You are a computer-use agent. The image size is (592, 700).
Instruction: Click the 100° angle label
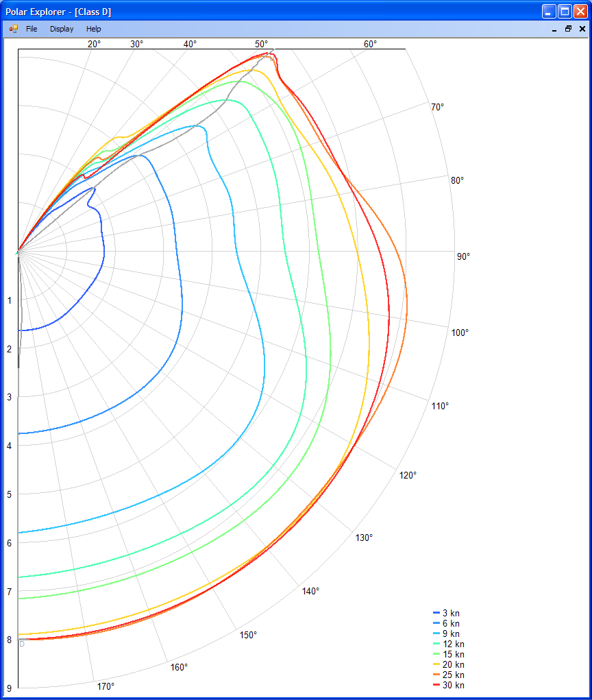460,333
